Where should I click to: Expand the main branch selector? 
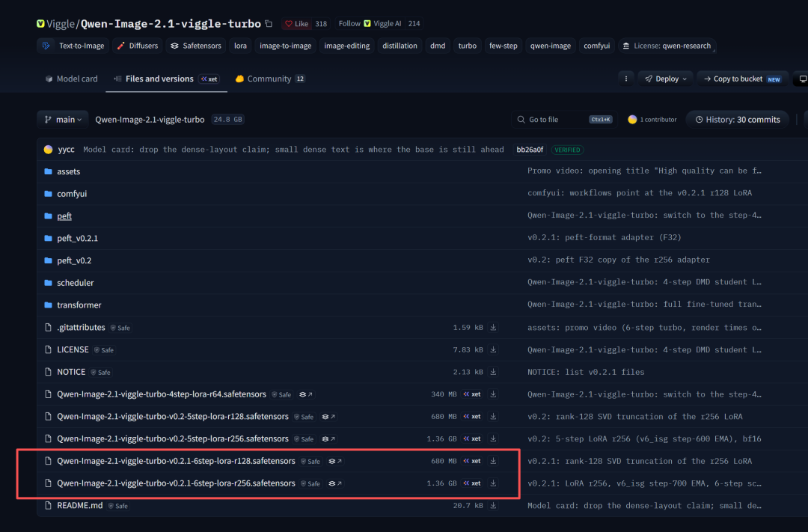[62, 120]
